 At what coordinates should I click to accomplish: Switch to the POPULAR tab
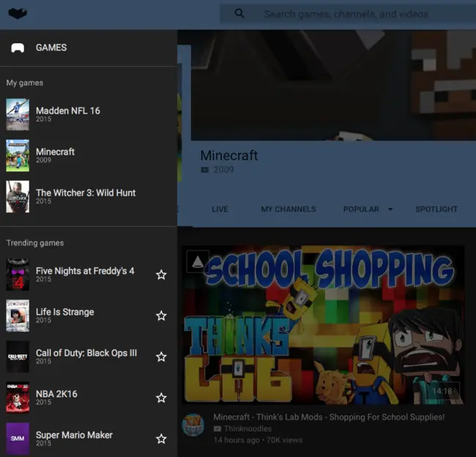tap(361, 209)
